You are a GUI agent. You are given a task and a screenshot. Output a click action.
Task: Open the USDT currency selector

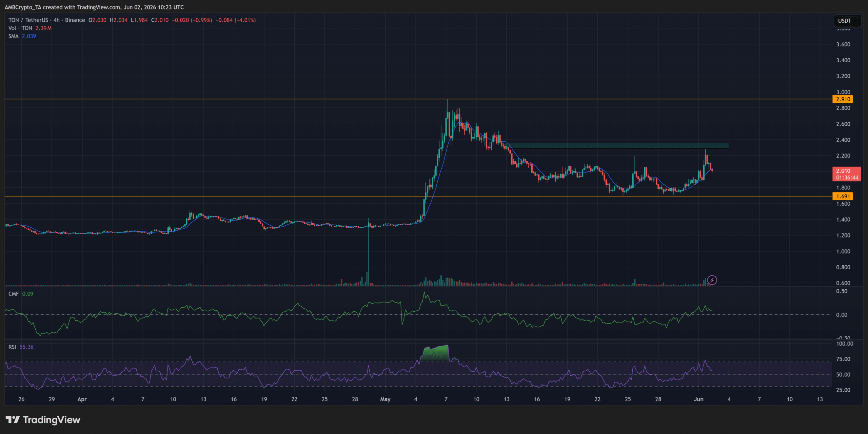(x=847, y=21)
